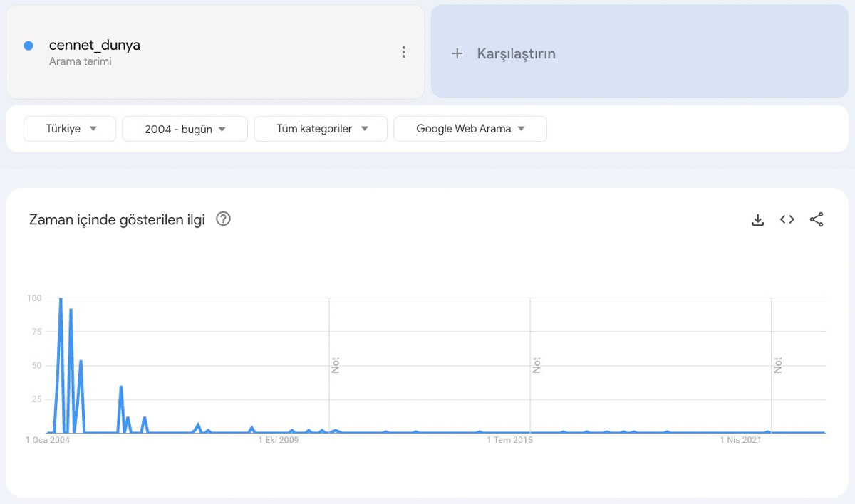Click the Not marker near 1 Tem 2015
This screenshot has width=855, height=504.
(536, 365)
